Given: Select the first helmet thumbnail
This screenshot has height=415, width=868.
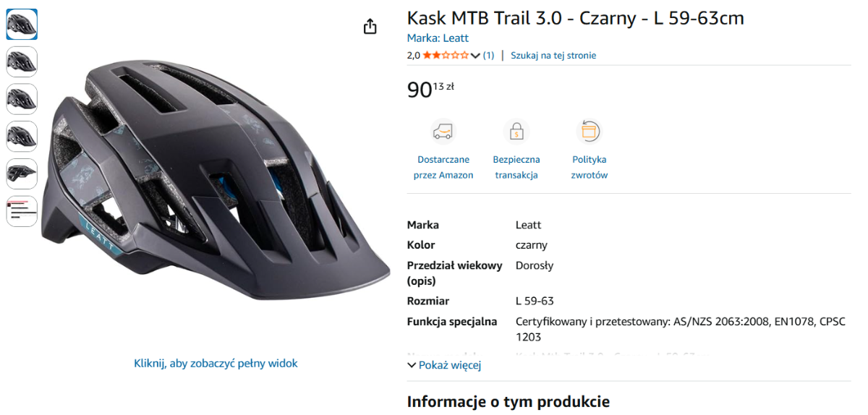Looking at the screenshot, I should coord(22,25).
